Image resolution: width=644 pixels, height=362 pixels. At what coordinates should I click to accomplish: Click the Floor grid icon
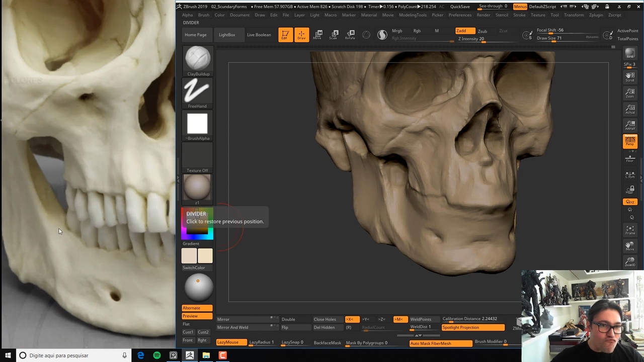click(630, 159)
